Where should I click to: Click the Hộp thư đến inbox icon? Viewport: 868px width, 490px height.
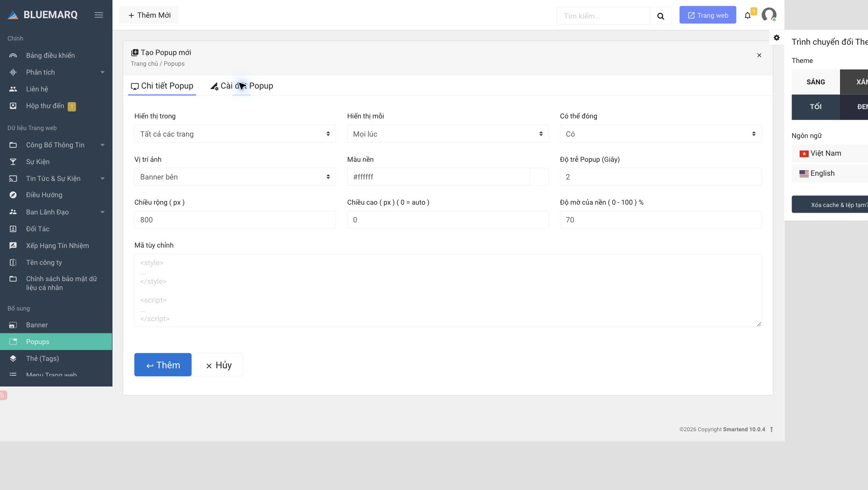pyautogui.click(x=13, y=106)
